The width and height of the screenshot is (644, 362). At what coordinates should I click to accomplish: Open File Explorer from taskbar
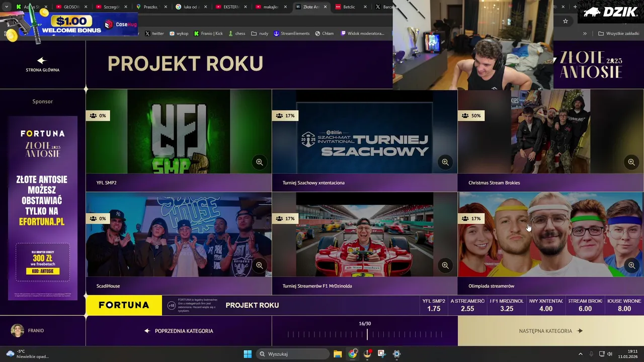[x=338, y=354]
